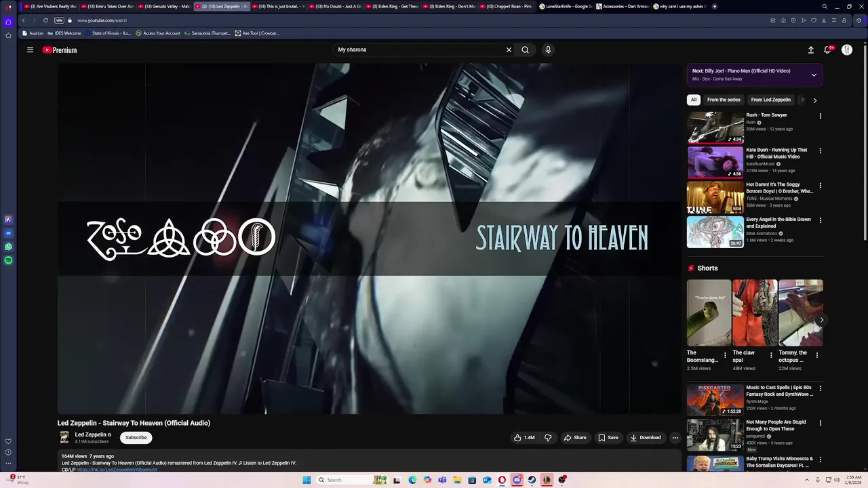Clear the search box with the X
Screen dimensions: 868x488
pyautogui.click(x=509, y=49)
